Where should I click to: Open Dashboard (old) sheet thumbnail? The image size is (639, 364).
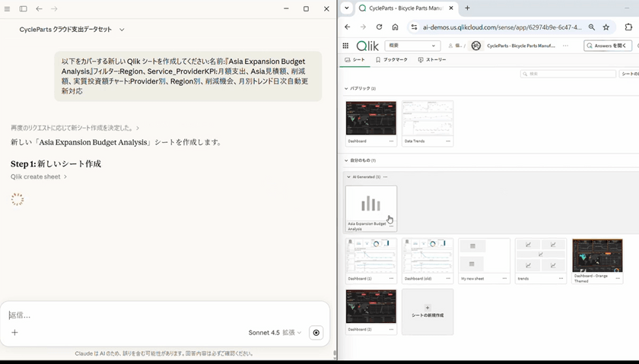tap(428, 257)
